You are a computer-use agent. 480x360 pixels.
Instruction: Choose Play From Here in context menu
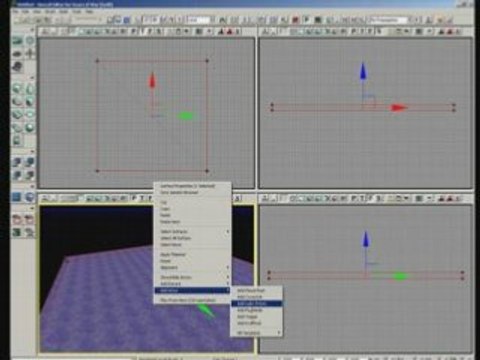(192, 300)
